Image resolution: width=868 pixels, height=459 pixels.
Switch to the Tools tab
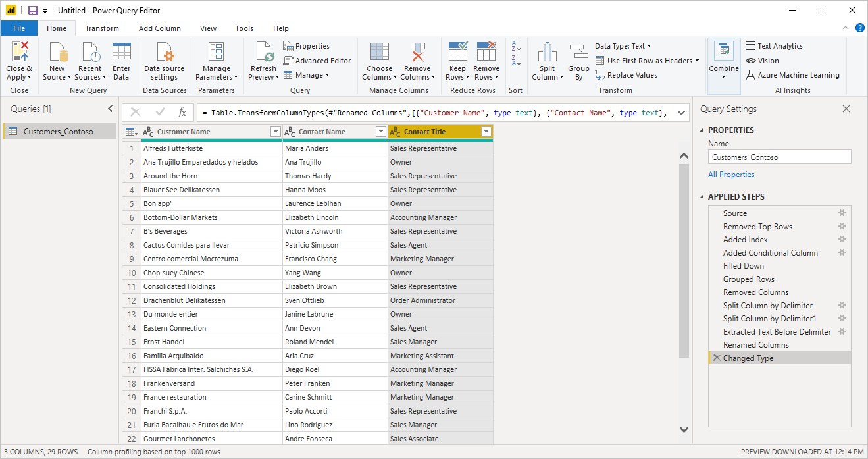click(x=244, y=28)
